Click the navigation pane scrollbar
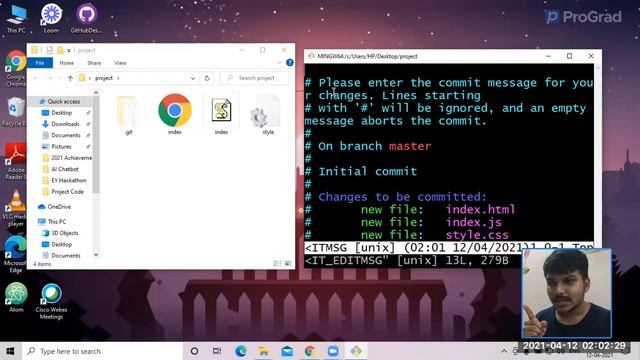640x360 pixels. pyautogui.click(x=96, y=144)
